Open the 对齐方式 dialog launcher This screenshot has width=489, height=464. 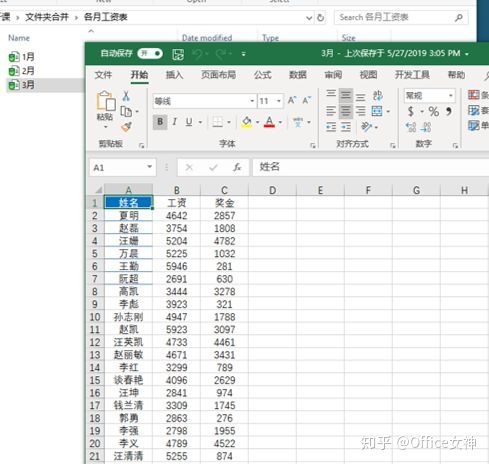pos(393,145)
